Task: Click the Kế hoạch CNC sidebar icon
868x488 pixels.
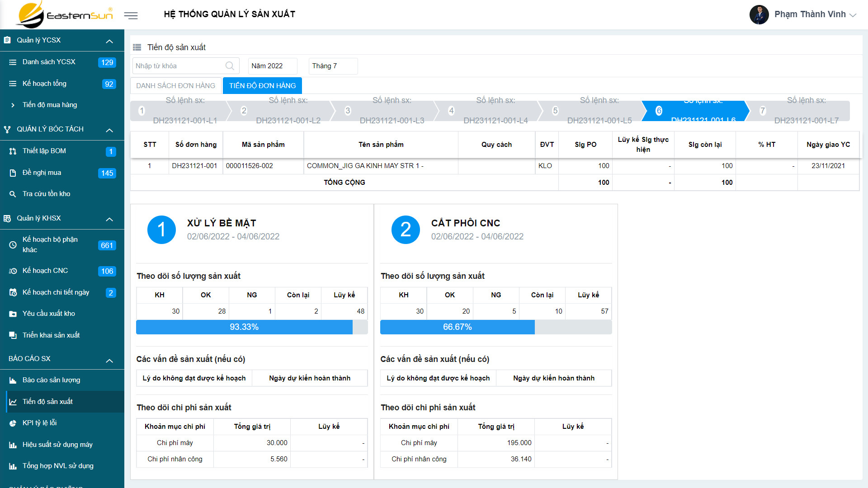Action: pyautogui.click(x=13, y=271)
